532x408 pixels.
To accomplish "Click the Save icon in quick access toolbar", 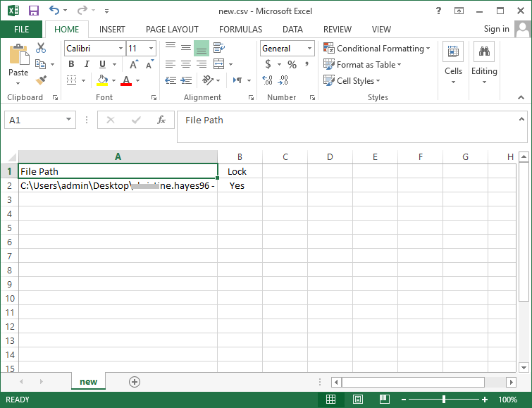I will coord(34,11).
